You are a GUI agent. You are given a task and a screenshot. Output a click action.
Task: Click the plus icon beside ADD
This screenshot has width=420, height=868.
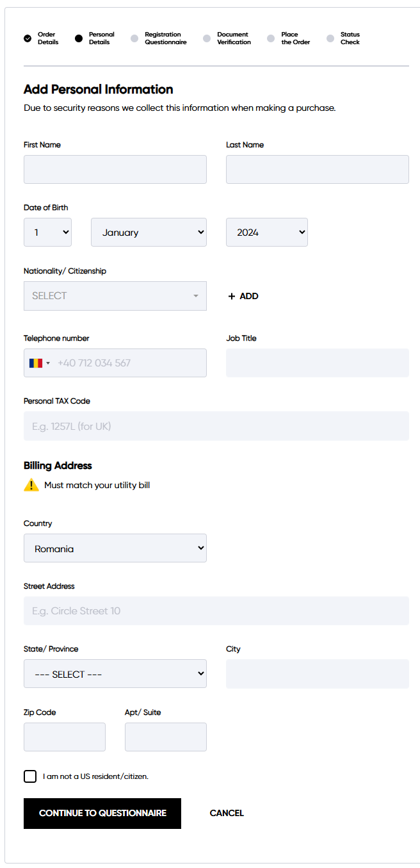232,296
